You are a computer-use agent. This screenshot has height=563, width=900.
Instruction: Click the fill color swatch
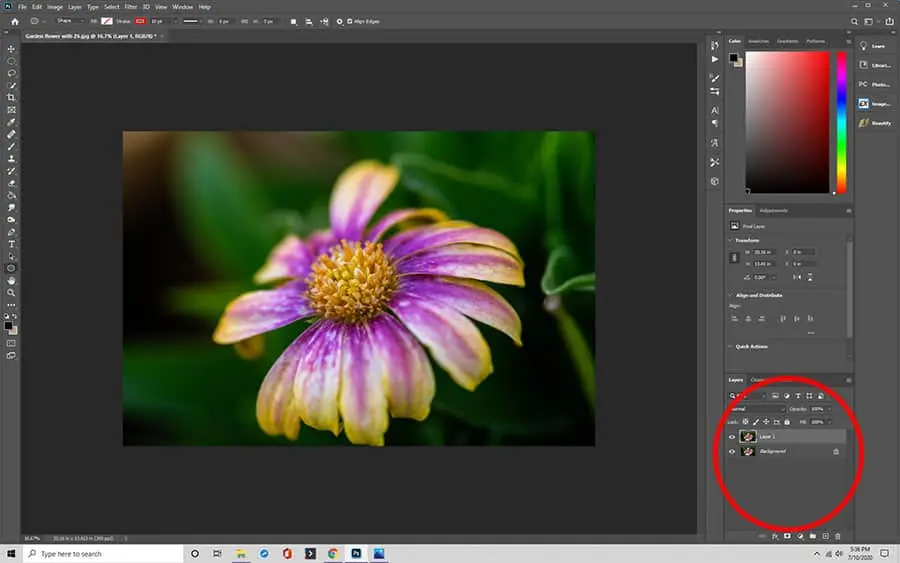[107, 21]
